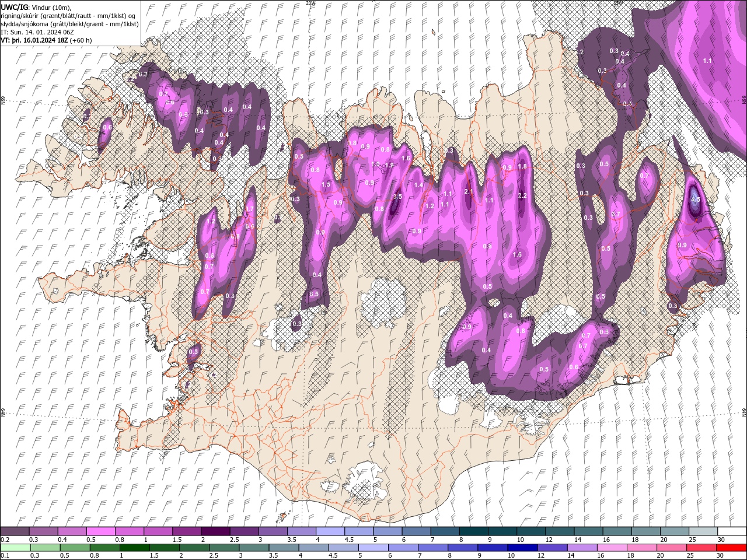Pick the snow legend swatch starting at 20
The width and height of the screenshot is (747, 560).
[x=675, y=531]
